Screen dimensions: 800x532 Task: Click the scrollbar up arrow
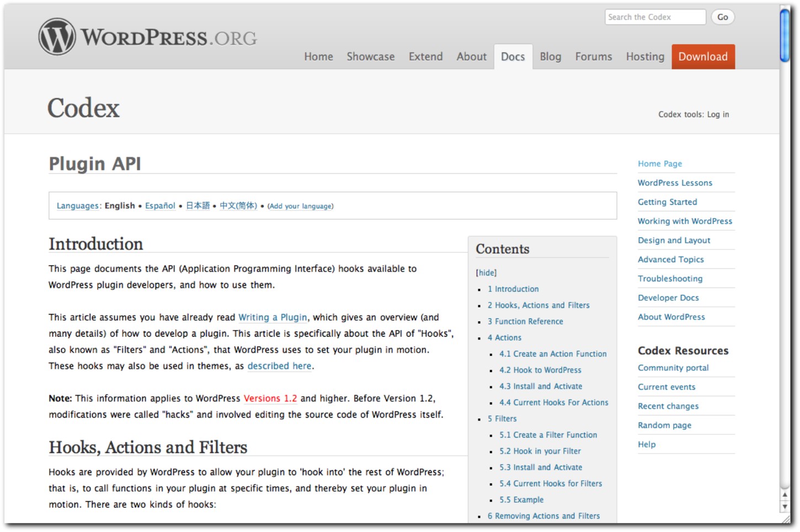(785, 495)
